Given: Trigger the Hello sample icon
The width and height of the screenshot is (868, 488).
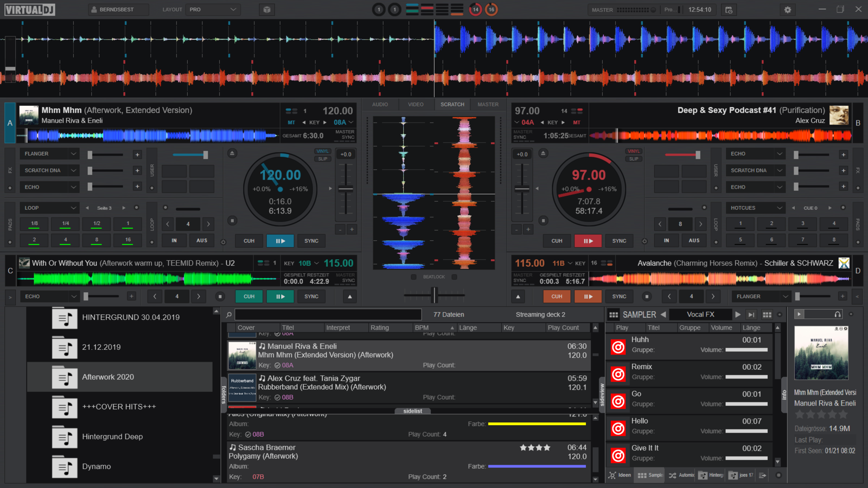Looking at the screenshot, I should coord(618,428).
